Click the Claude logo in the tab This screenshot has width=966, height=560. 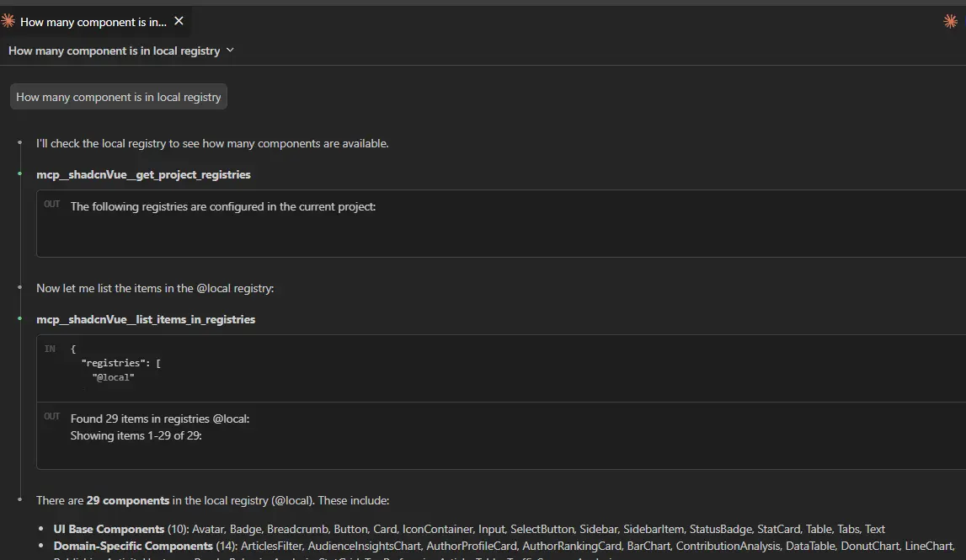click(x=8, y=21)
